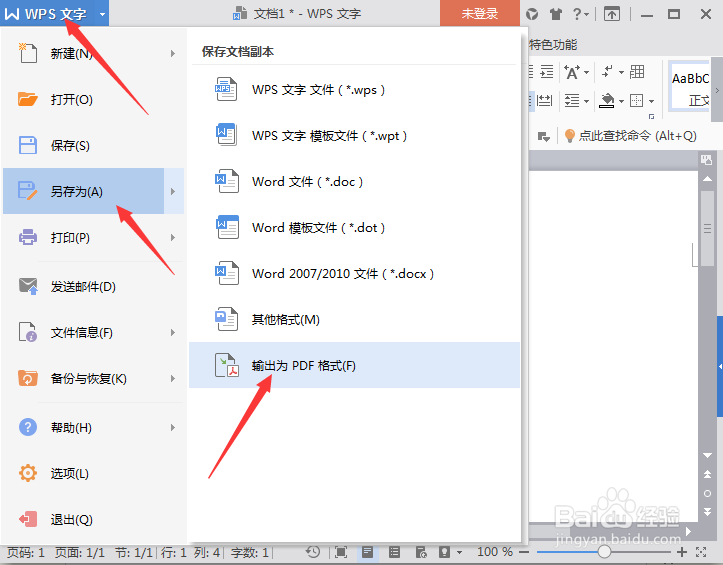Save copy as Word 2007/2010 文件 (*.docx)

click(x=354, y=274)
